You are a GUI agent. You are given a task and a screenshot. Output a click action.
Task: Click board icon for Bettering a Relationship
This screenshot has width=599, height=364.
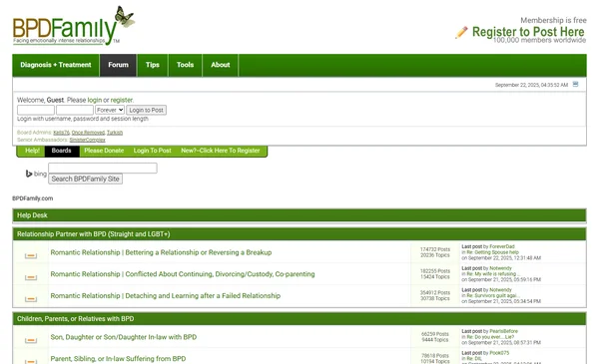(x=31, y=255)
